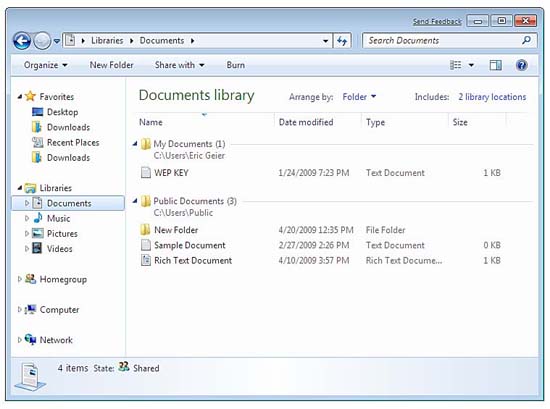Open the Share with menu
The image size is (550, 409).
pos(179,65)
